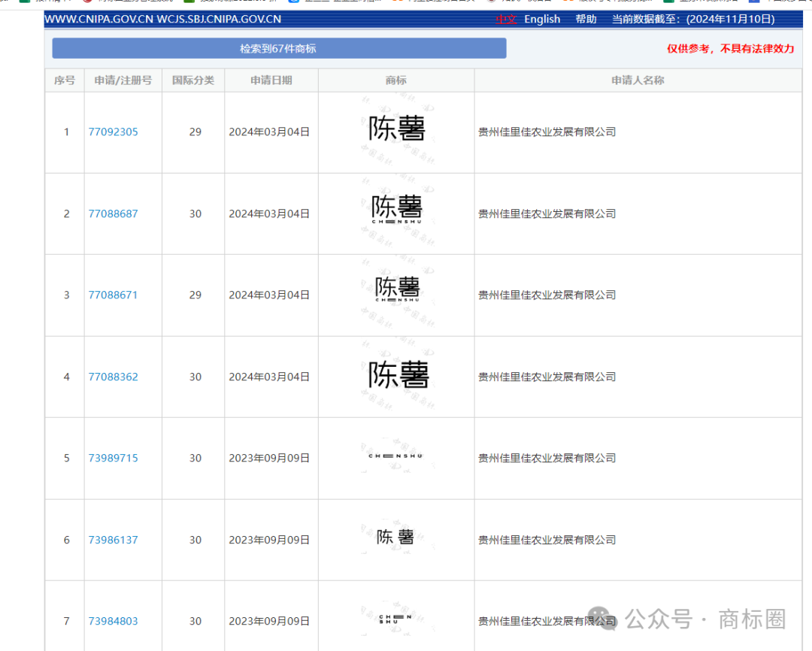Select the 2023年09月09日 date in row 7

269,621
